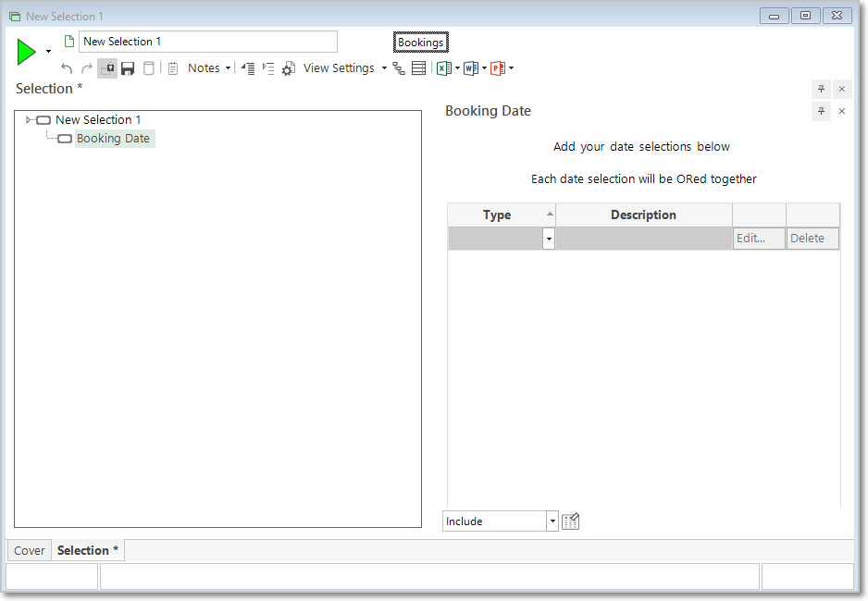Image resolution: width=868 pixels, height=601 pixels.
Task: Switch to the grid table view icon
Action: click(x=419, y=68)
